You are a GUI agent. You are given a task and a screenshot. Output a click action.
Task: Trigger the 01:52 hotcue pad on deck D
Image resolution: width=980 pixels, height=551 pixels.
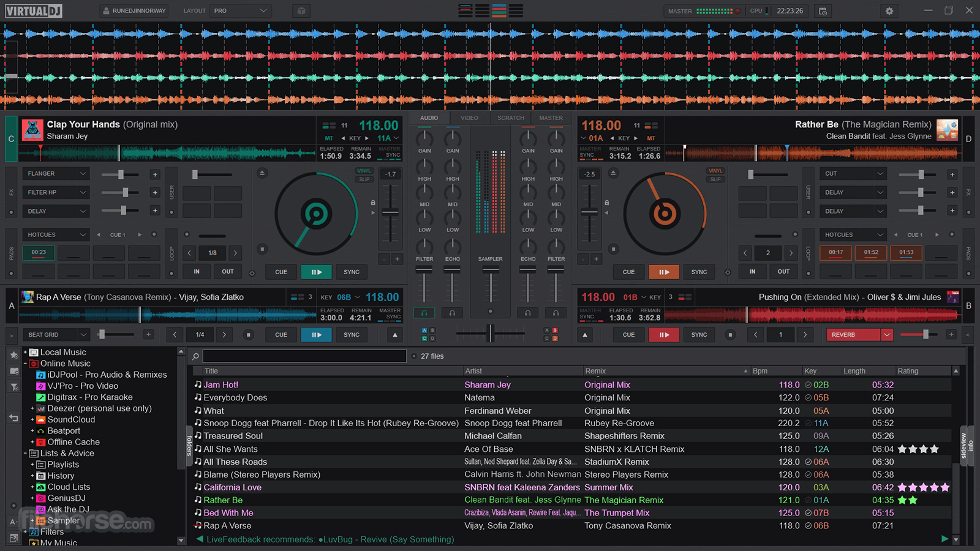tap(871, 252)
